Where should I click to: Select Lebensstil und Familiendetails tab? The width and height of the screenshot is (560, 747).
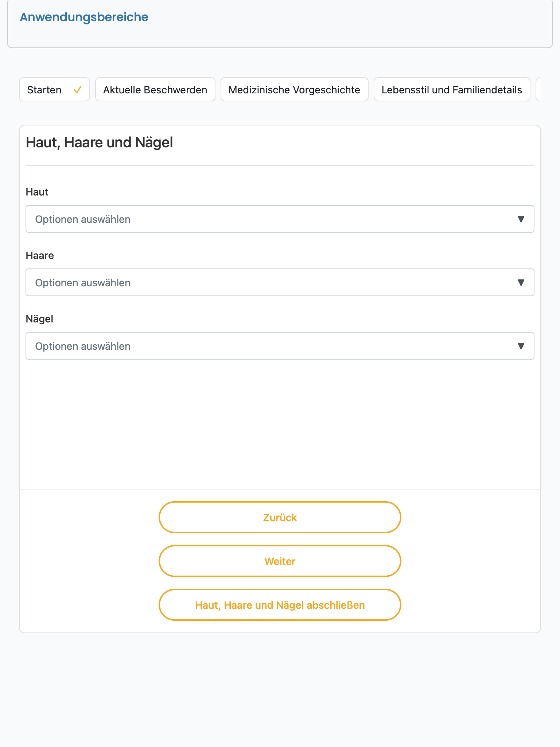(x=452, y=89)
